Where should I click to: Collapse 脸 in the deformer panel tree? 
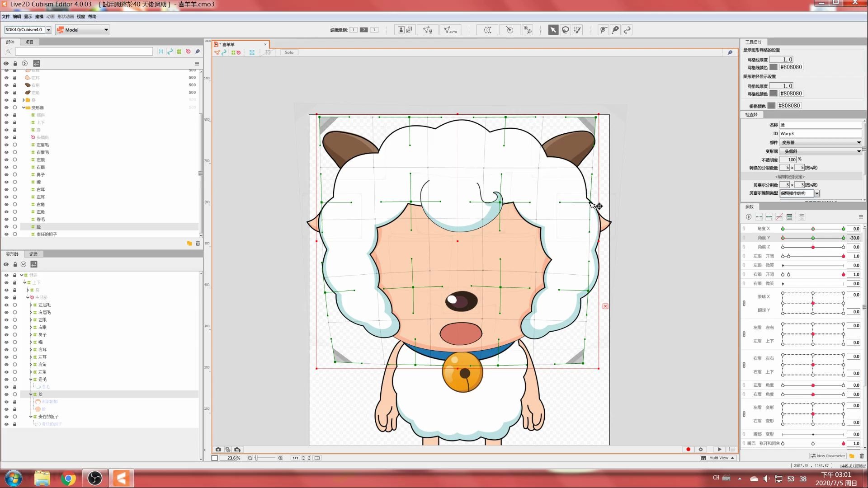pos(31,394)
